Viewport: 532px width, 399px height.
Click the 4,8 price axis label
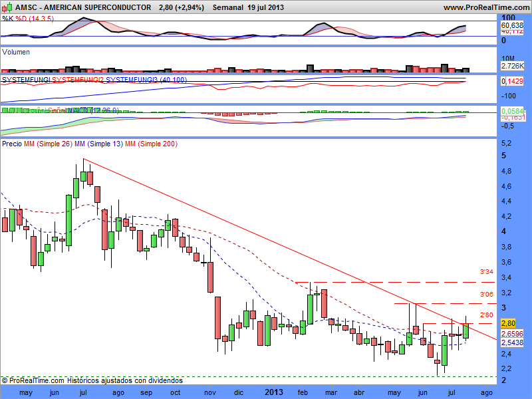[x=506, y=172]
